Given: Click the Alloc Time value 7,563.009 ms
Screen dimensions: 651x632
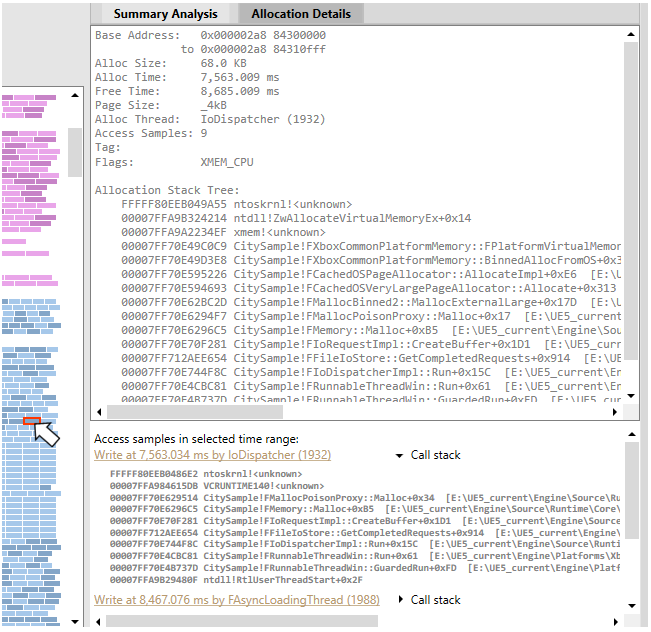Looking at the screenshot, I should [240, 77].
